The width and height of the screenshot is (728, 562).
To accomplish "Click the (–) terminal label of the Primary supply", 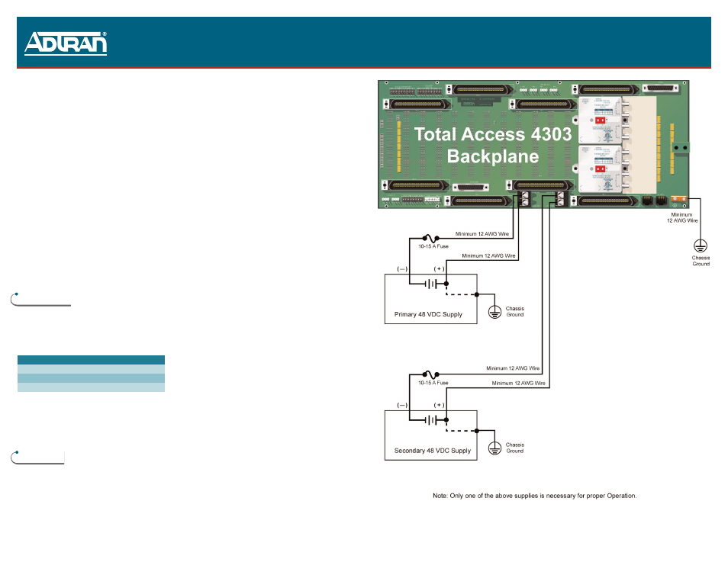I will click(402, 268).
